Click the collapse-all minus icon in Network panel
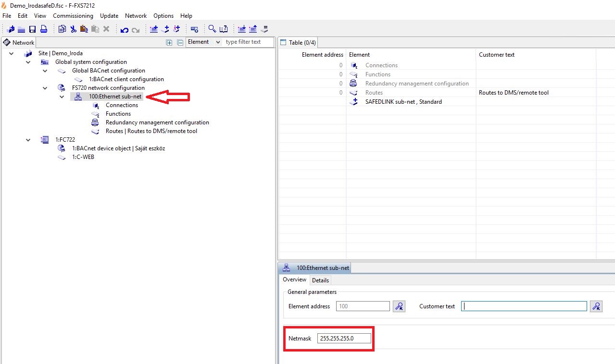Image resolution: width=615 pixels, height=364 pixels. click(180, 42)
